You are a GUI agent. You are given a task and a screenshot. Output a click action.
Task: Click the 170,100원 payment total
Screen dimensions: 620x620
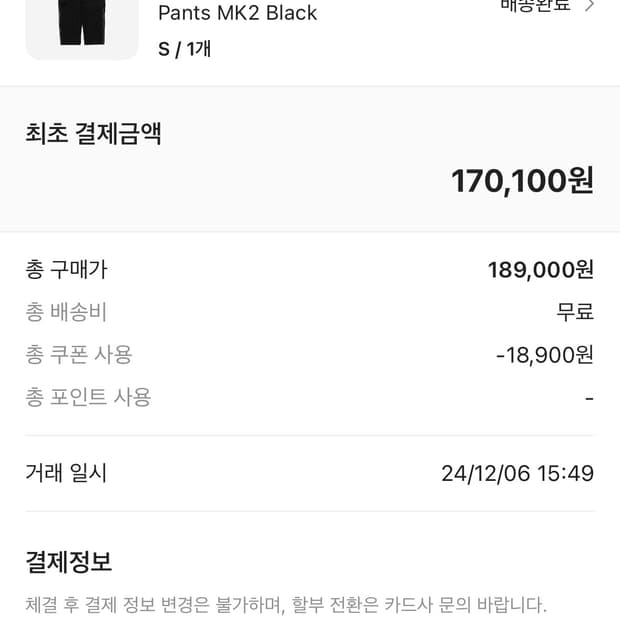(522, 181)
